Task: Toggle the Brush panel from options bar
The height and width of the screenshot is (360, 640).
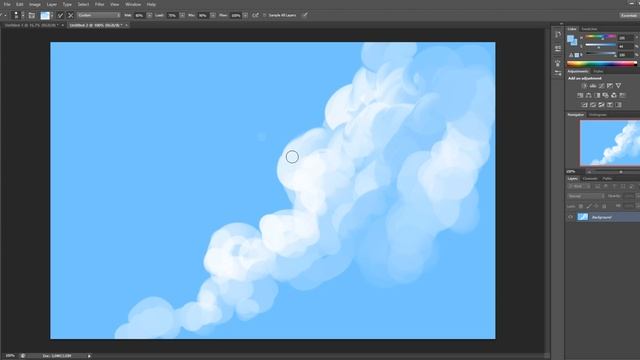Action: coord(31,16)
